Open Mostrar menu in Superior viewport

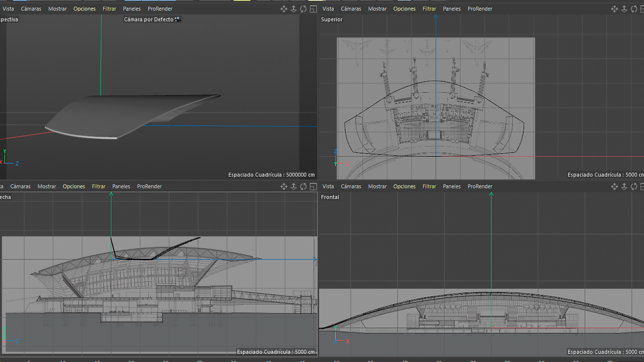377,9
